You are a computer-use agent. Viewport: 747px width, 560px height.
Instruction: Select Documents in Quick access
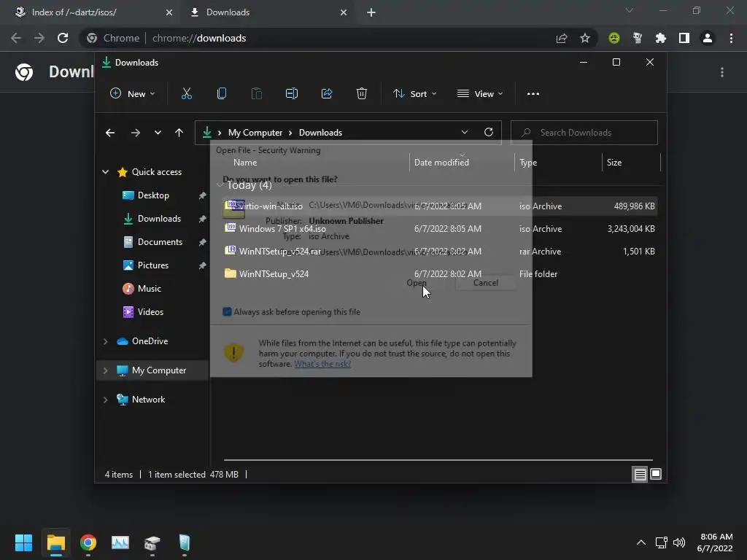(160, 242)
